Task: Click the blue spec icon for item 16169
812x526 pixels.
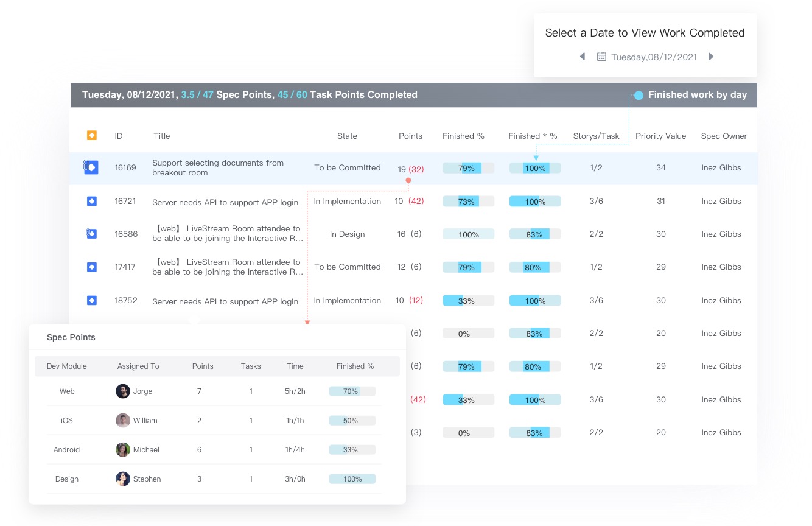Action: tap(91, 167)
